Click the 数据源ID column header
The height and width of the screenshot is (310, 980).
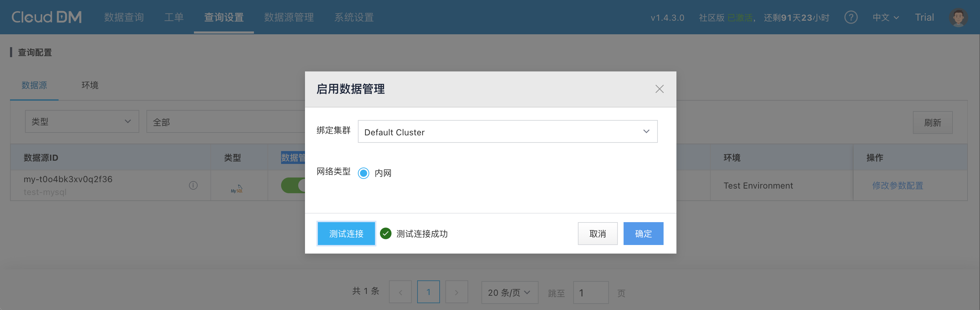pyautogui.click(x=41, y=157)
